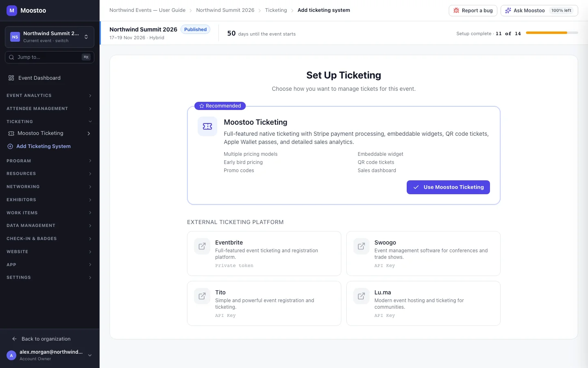Click the 'EXTERNAL TICKETING PLATFORM' heading
The image size is (588, 368).
(235, 222)
